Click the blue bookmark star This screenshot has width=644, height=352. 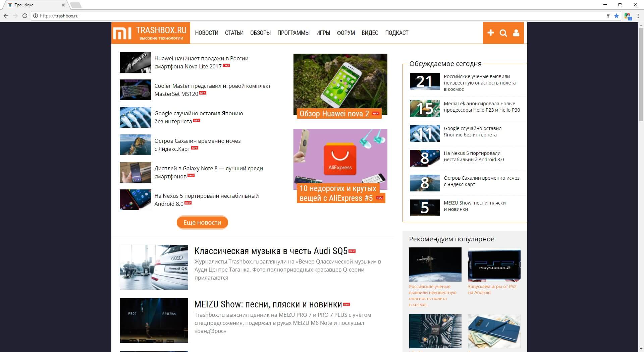coord(616,16)
